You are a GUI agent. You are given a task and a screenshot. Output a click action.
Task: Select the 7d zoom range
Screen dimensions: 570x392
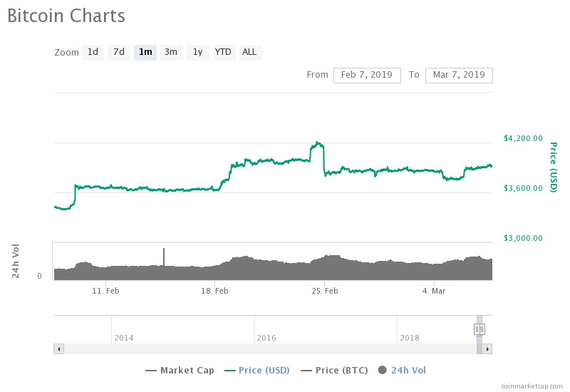(119, 52)
